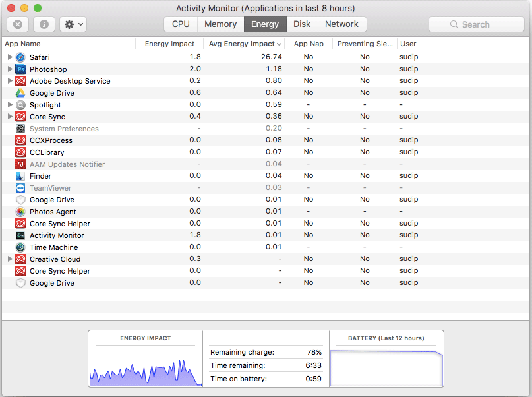This screenshot has height=397, width=532.
Task: Select the Photos Agent row
Action: tap(266, 212)
